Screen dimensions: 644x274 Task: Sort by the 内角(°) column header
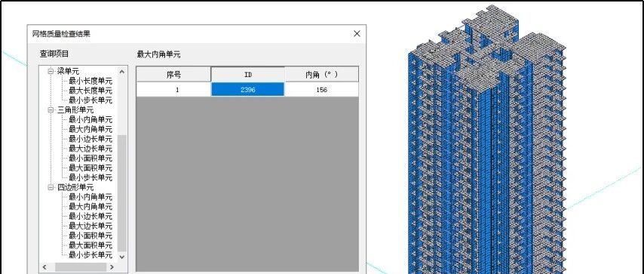point(321,75)
